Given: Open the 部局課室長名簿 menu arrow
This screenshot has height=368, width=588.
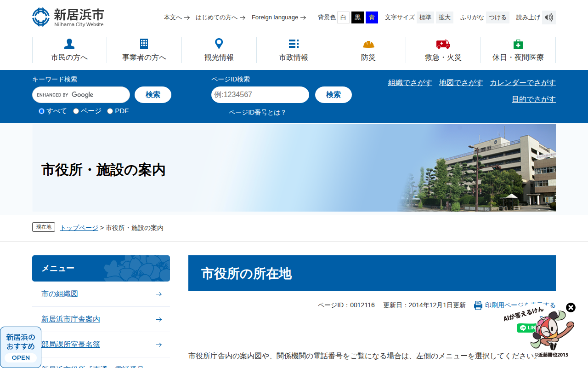Looking at the screenshot, I should (x=158, y=345).
